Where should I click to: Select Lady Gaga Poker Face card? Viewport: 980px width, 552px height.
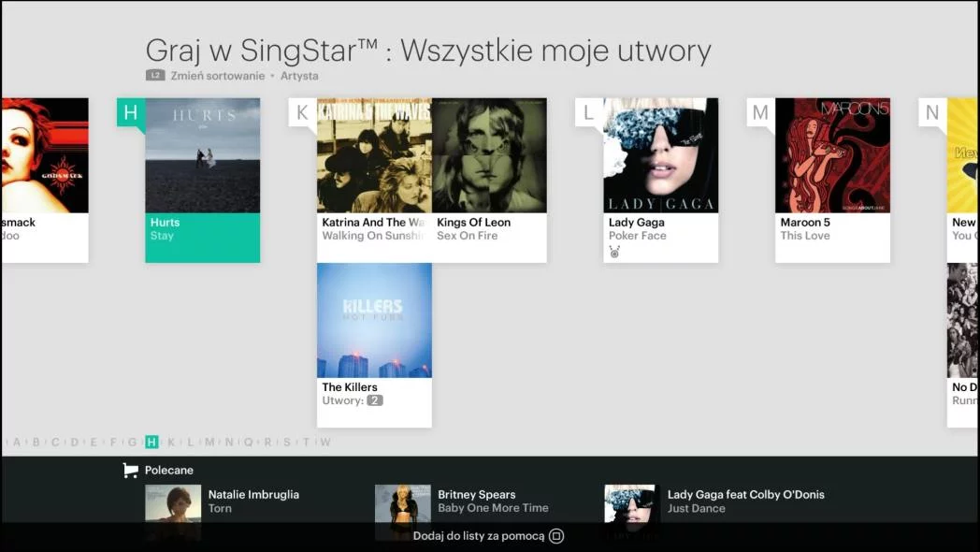[x=660, y=180]
